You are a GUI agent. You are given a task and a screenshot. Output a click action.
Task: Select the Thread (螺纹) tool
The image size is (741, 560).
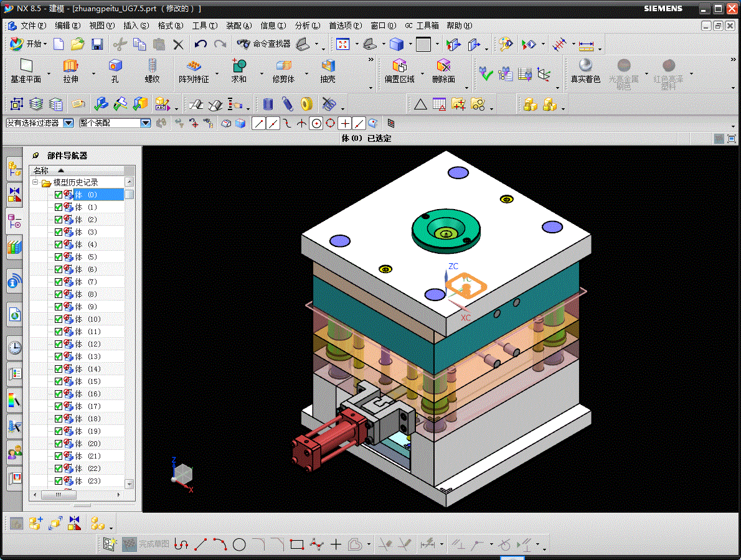152,72
